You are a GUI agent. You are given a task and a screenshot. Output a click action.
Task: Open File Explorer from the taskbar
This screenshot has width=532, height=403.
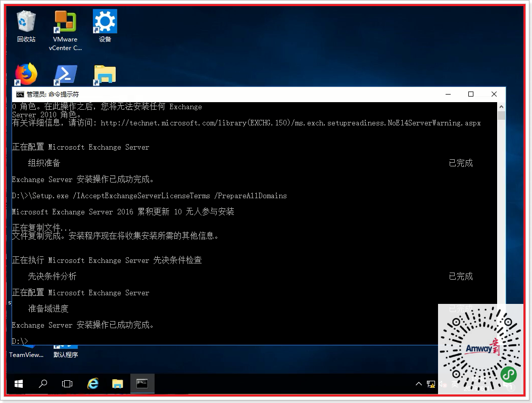pyautogui.click(x=117, y=384)
